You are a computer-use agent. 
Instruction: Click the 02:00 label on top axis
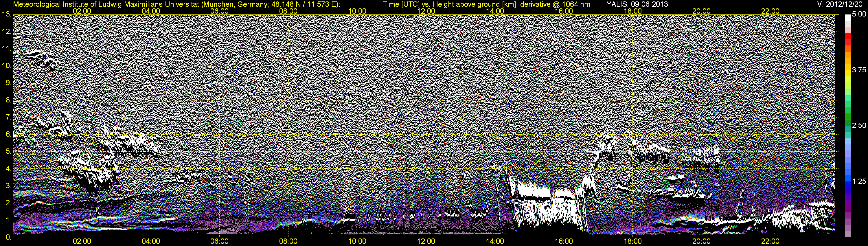click(x=82, y=11)
